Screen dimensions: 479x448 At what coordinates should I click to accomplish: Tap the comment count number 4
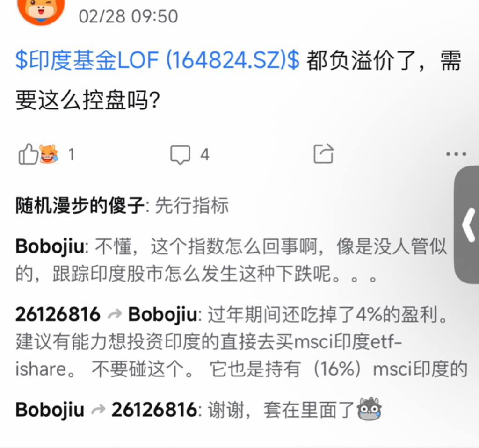205,154
